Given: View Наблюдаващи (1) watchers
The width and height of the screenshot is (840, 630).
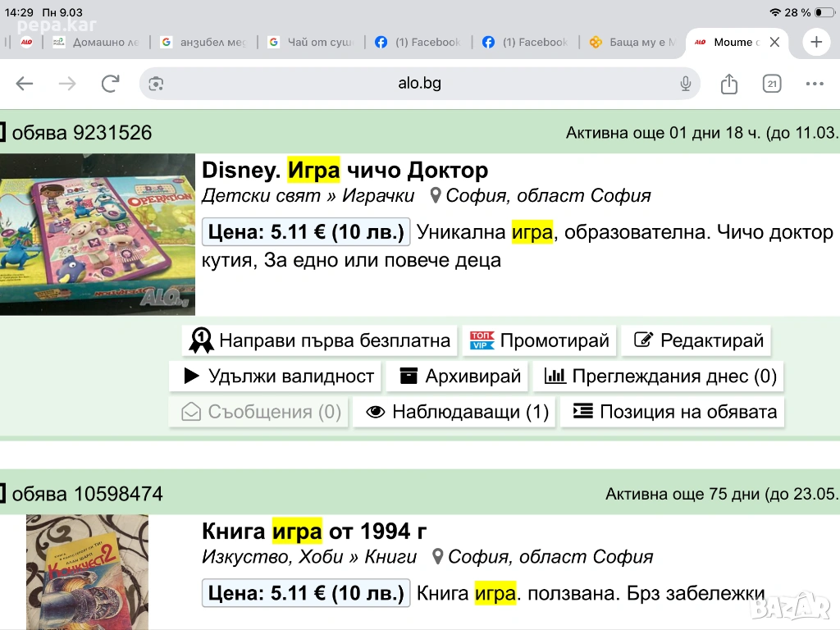Looking at the screenshot, I should pyautogui.click(x=457, y=412).
